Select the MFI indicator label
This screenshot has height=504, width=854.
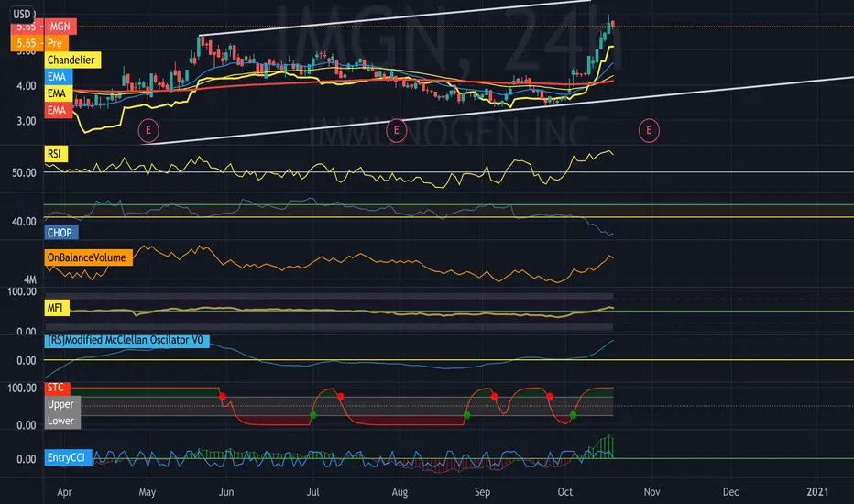(x=57, y=308)
